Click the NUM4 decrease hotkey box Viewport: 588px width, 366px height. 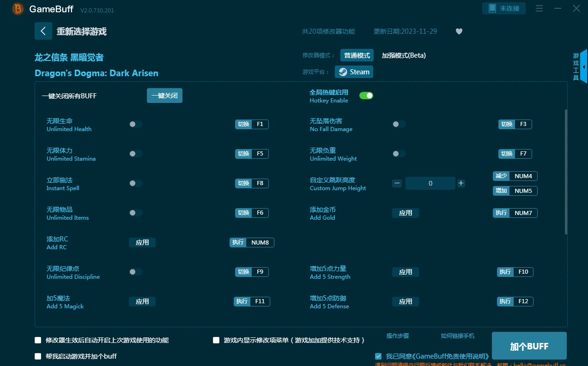pyautogui.click(x=515, y=176)
